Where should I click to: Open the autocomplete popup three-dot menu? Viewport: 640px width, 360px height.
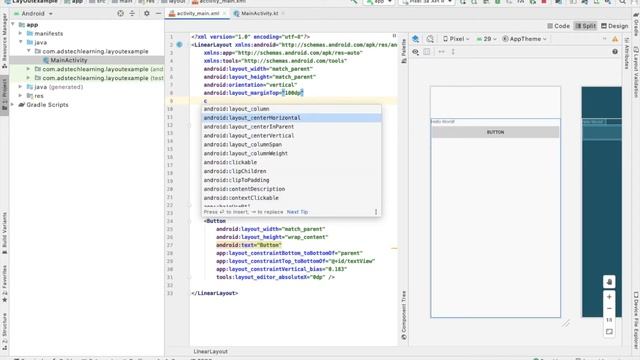(x=376, y=212)
